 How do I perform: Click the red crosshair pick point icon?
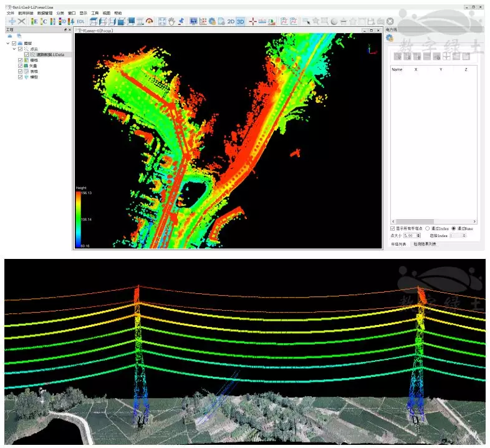pos(253,21)
